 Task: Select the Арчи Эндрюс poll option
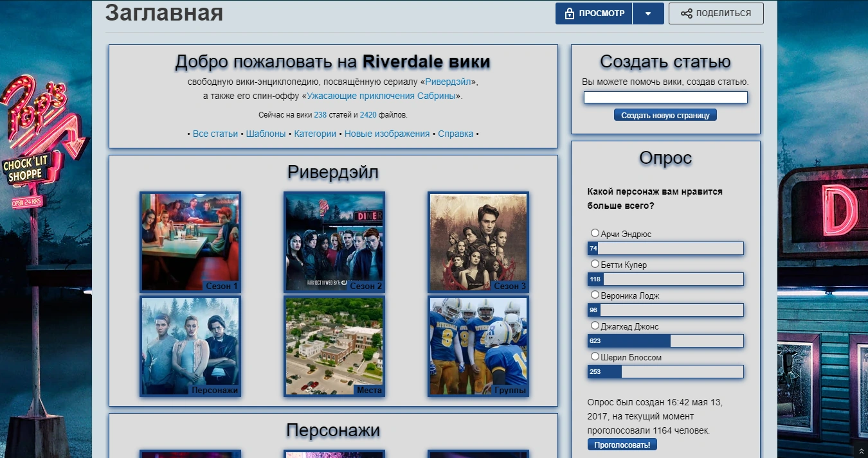[x=595, y=233]
